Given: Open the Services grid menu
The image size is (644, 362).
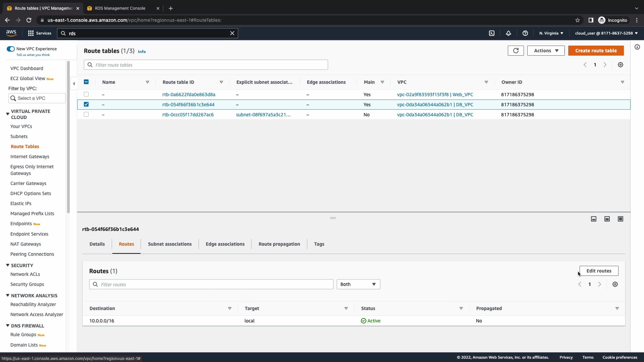Looking at the screenshot, I should 40,33.
